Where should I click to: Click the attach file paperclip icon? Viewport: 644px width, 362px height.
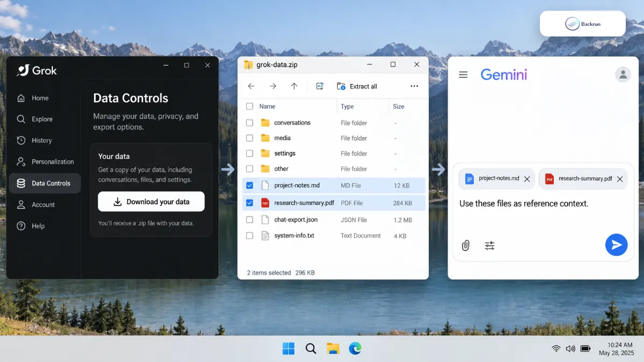pyautogui.click(x=466, y=245)
